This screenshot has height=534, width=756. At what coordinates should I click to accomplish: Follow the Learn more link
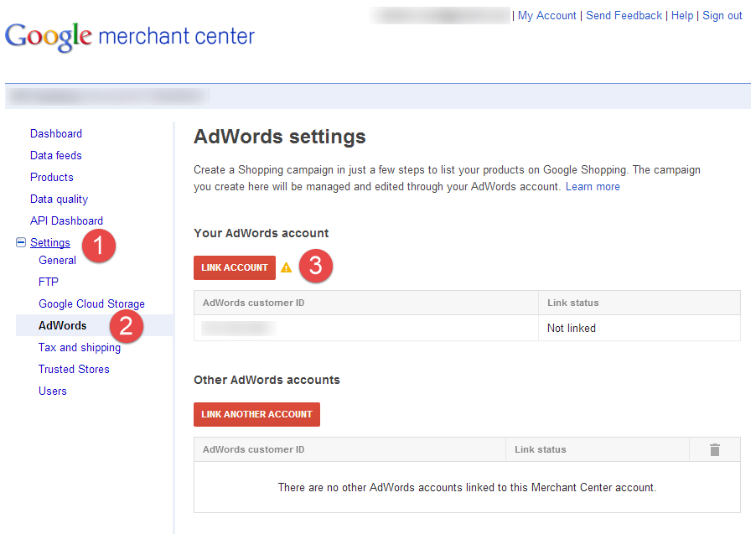pos(593,187)
